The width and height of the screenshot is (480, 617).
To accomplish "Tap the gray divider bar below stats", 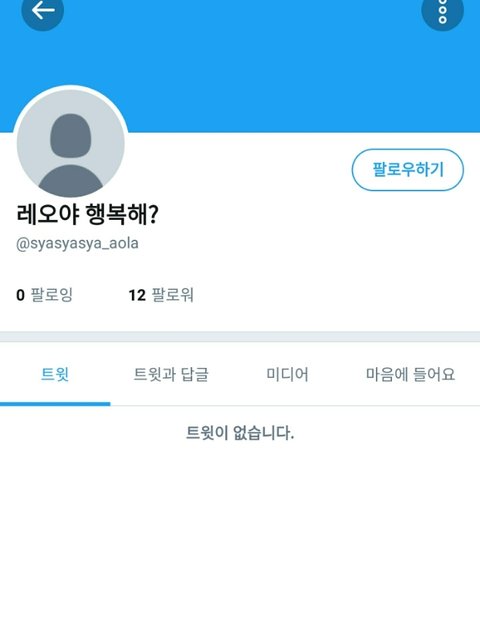I will [240, 337].
